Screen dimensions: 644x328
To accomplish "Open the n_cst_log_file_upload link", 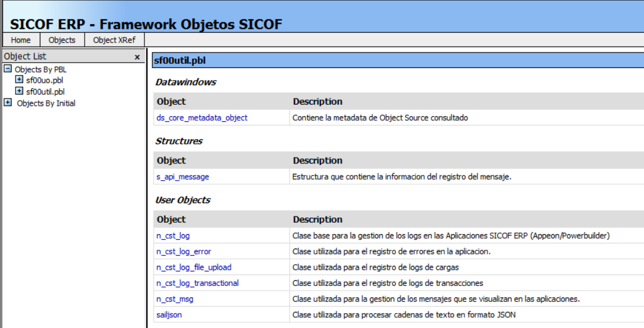I will pos(194,267).
